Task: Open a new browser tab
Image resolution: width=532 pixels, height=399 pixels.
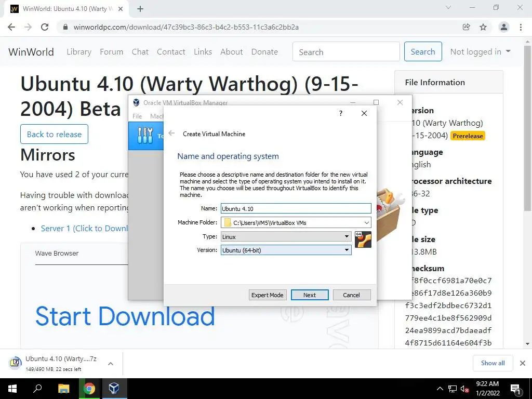Action: click(140, 9)
